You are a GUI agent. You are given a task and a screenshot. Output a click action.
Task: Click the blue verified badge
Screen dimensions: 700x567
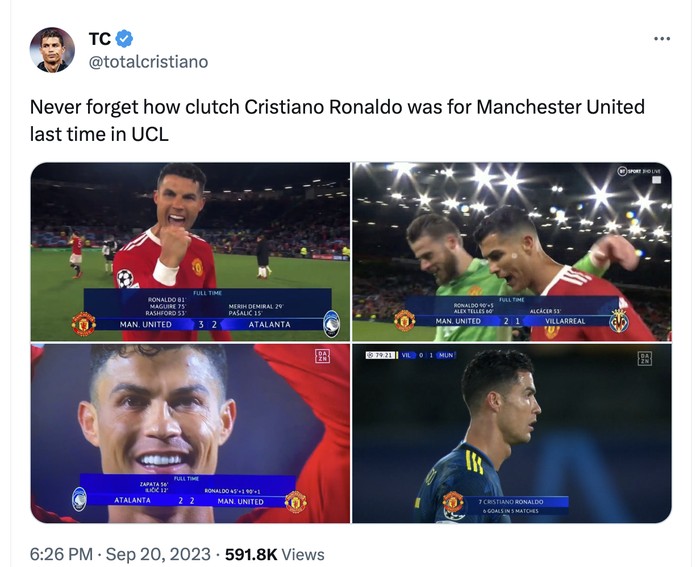click(x=124, y=39)
